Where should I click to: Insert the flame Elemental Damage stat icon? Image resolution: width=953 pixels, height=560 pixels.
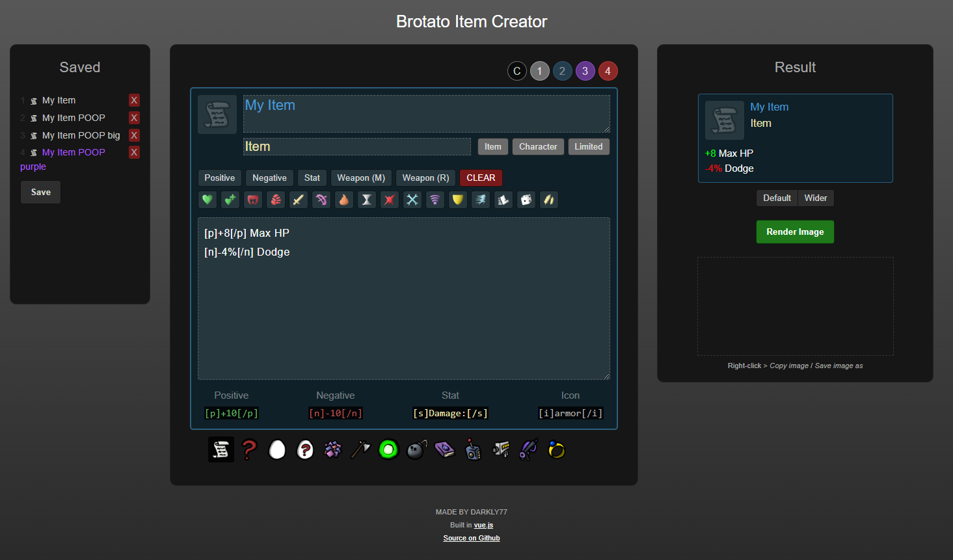(x=343, y=200)
